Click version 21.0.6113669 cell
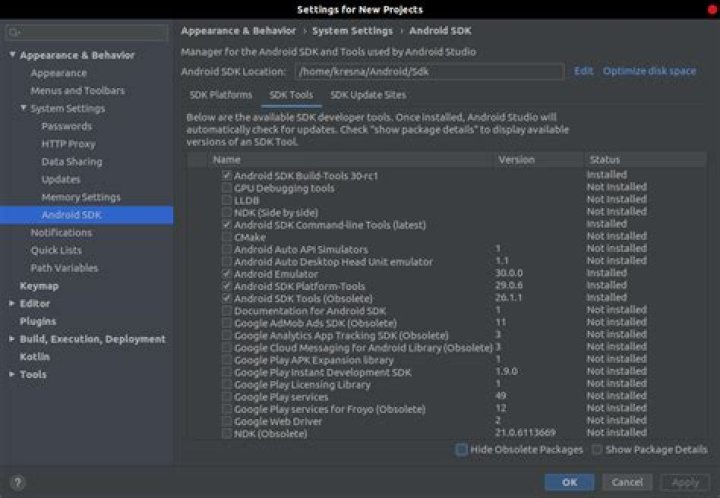This screenshot has width=720, height=498. click(525, 432)
